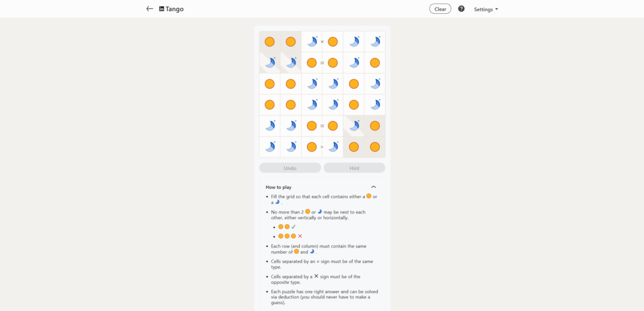
Task: Toggle the moon left of the top × sign
Action: (311, 42)
